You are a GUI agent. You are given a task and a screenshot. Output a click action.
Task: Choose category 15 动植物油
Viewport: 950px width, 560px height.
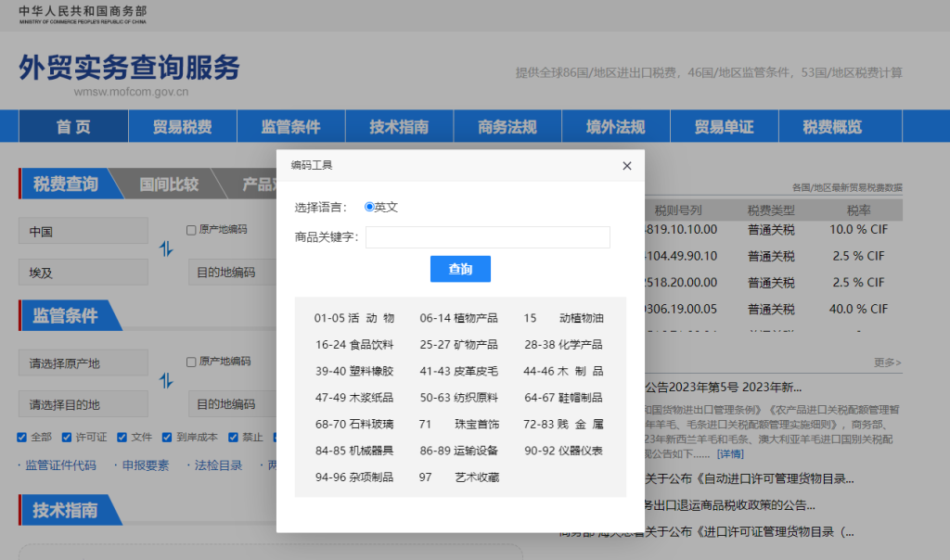point(563,318)
